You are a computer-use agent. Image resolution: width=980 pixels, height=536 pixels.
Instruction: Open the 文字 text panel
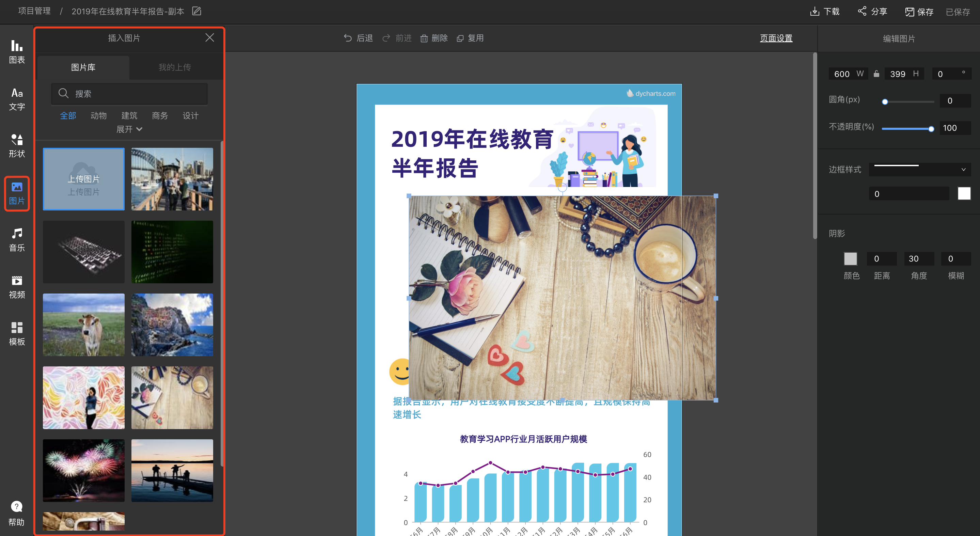(x=17, y=99)
